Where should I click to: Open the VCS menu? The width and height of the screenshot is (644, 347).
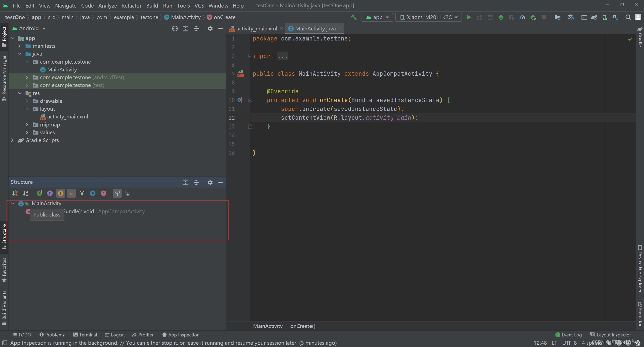coord(199,6)
